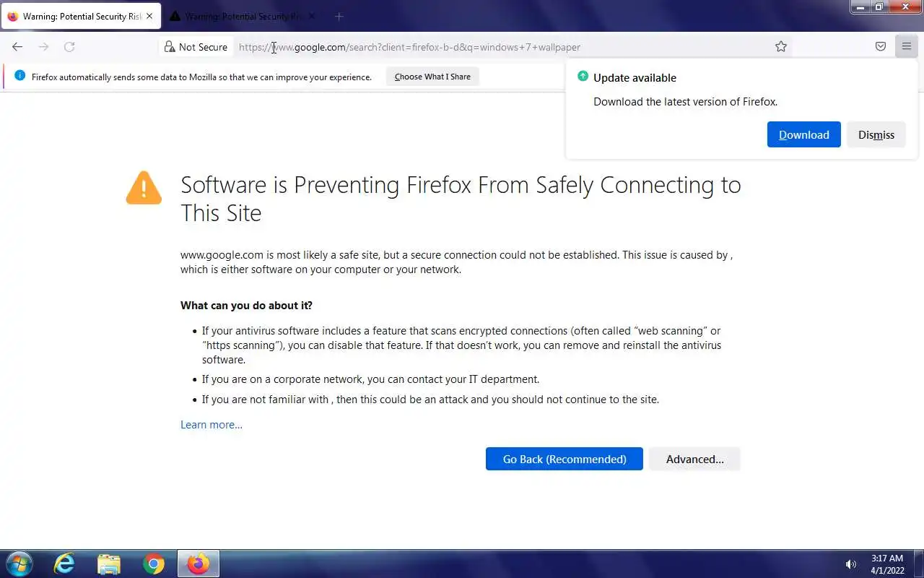The width and height of the screenshot is (924, 578).
Task: Dismiss the update available notification
Action: 876,135
